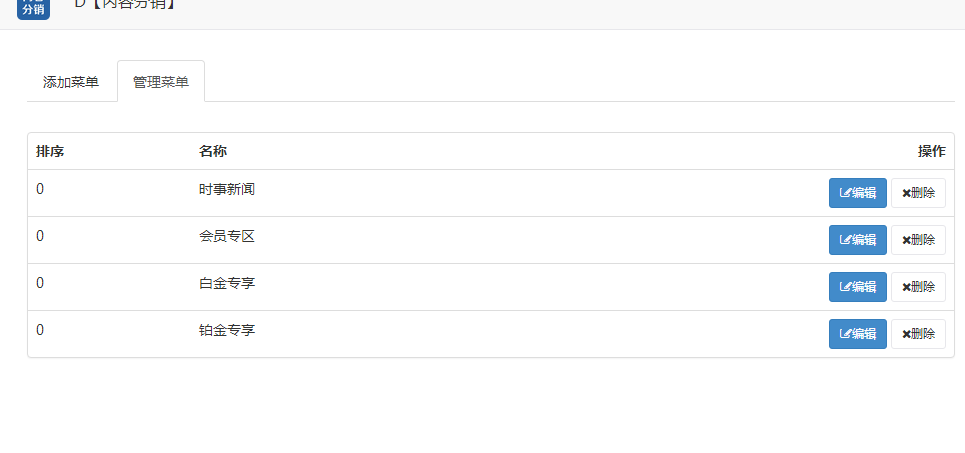
Task: Click the 名称 column header
Action: (213, 151)
